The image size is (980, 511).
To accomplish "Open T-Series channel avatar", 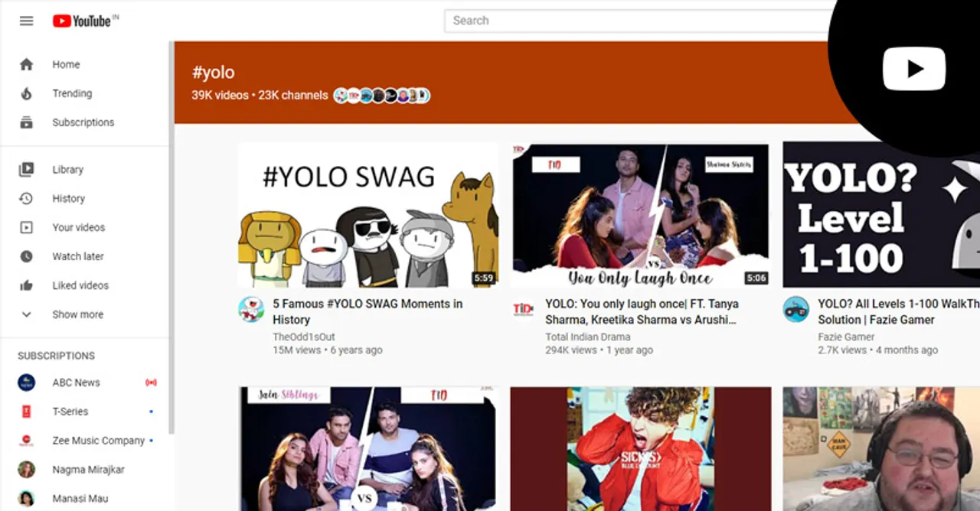I will tap(26, 412).
